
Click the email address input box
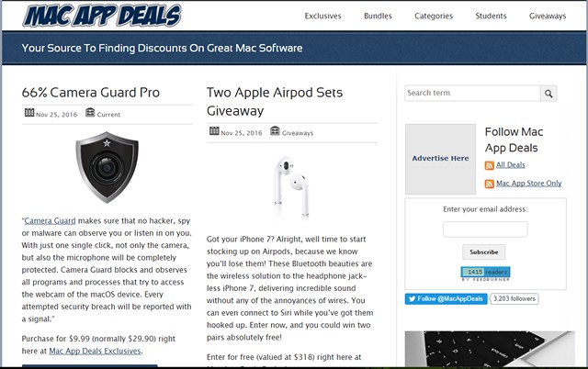485,229
